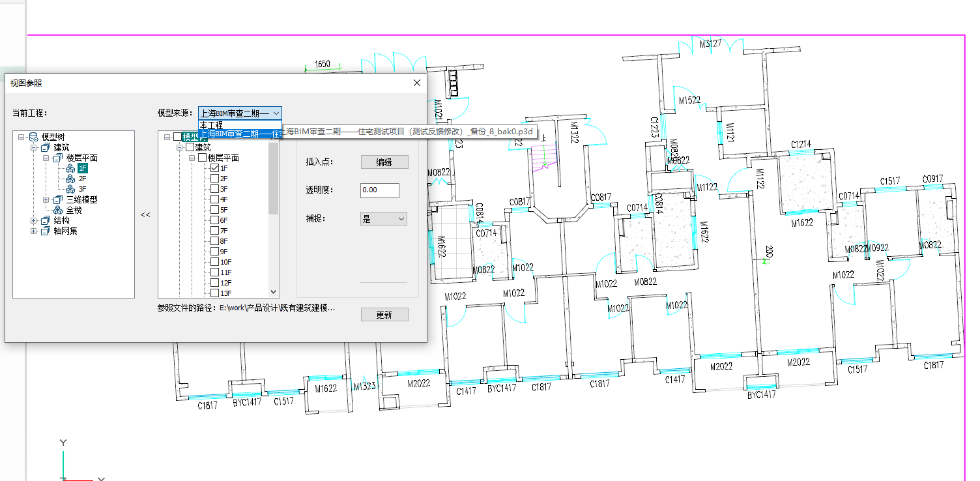980x481 pixels.
Task: Click the 2F view icon in current project tree
Action: (70, 179)
